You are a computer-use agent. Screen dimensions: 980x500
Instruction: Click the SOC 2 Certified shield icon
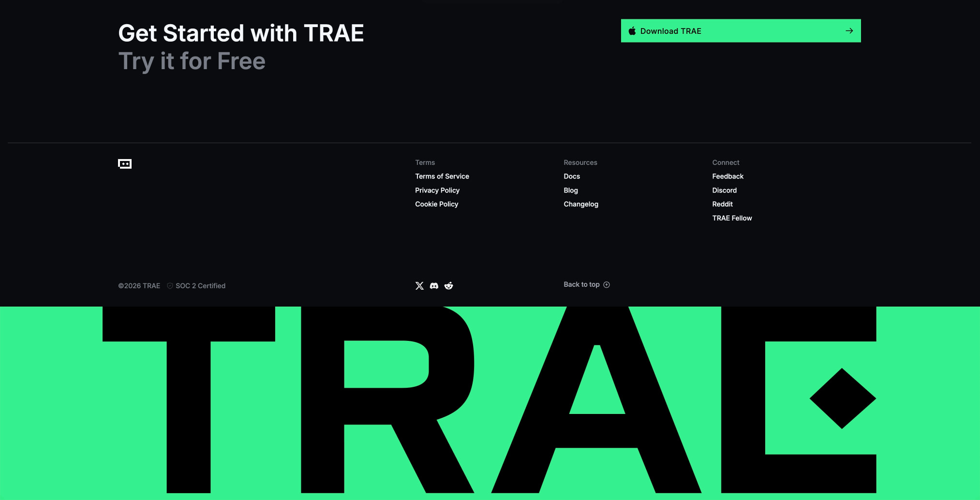click(x=170, y=286)
